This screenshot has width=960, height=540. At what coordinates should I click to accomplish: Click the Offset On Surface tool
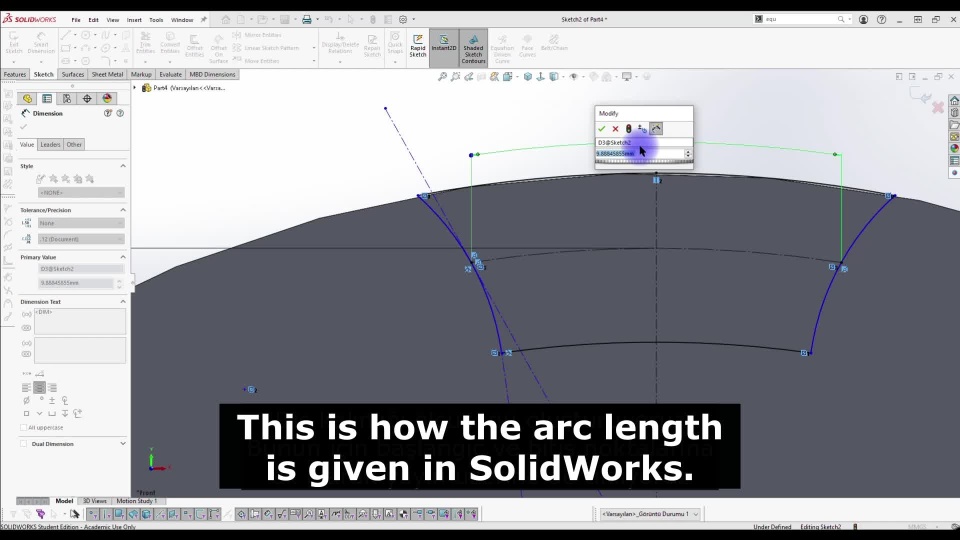click(219, 48)
